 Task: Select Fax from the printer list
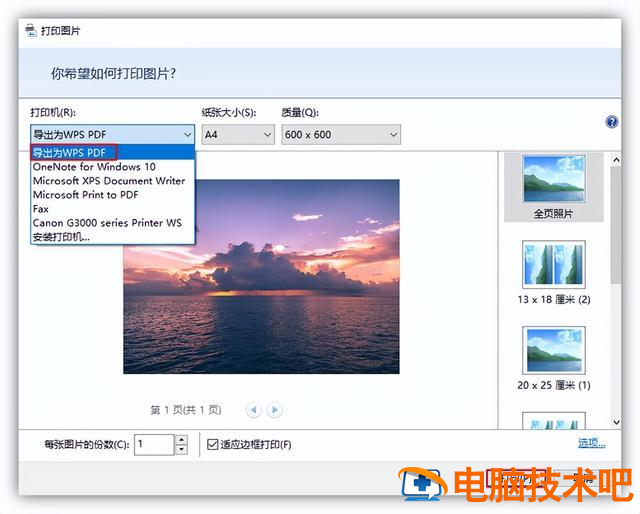[x=113, y=209]
